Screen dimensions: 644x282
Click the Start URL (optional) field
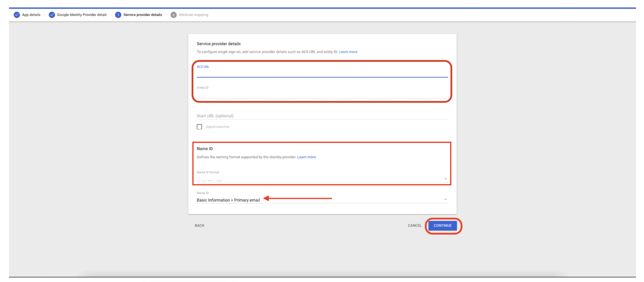click(321, 116)
